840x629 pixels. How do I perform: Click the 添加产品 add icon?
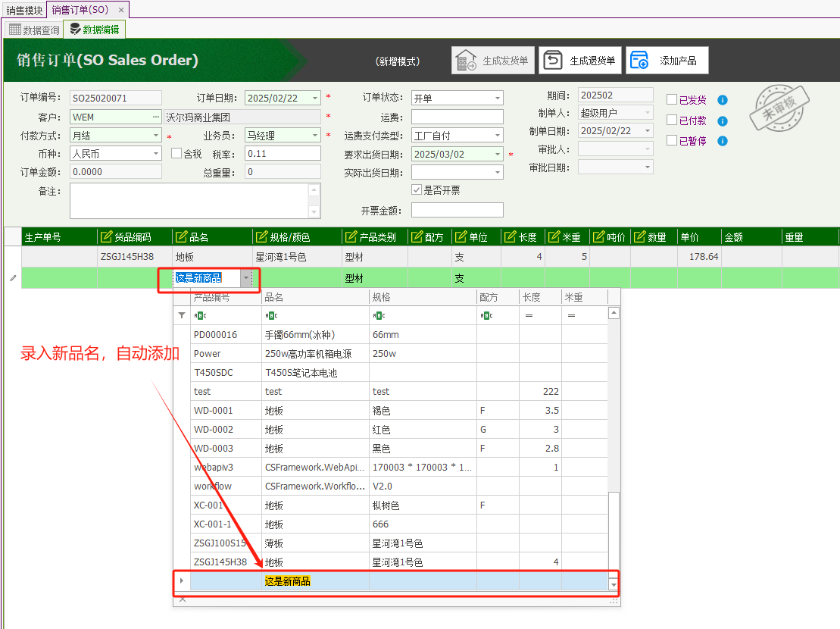click(639, 60)
